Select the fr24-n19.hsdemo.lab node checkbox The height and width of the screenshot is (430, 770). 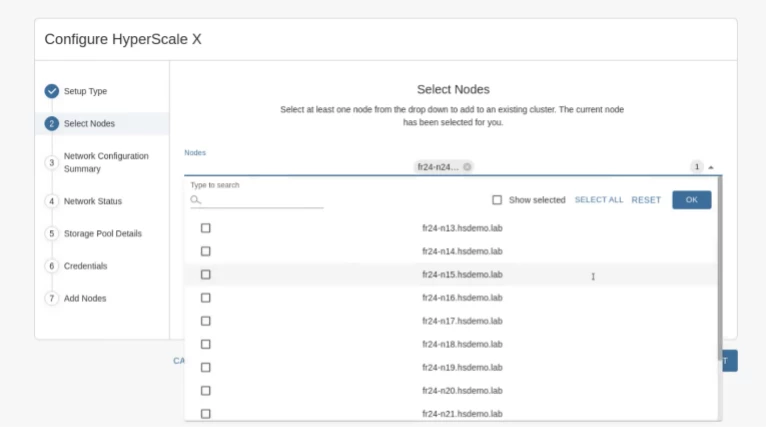point(206,367)
